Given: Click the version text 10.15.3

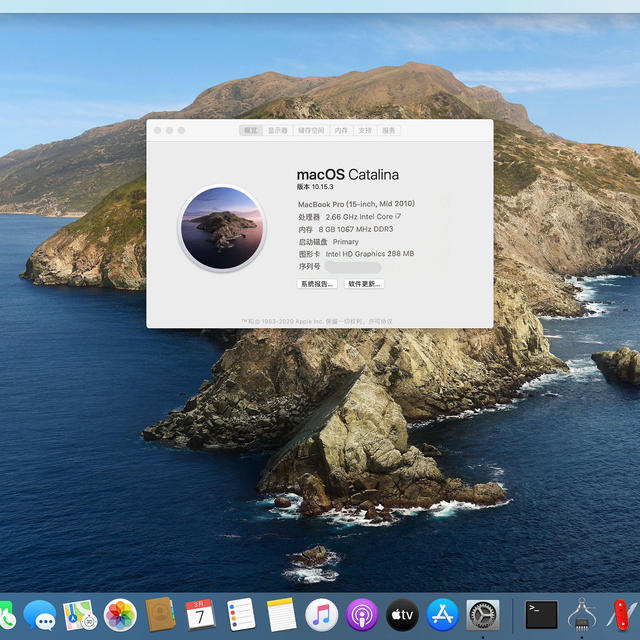Looking at the screenshot, I should coord(322,187).
